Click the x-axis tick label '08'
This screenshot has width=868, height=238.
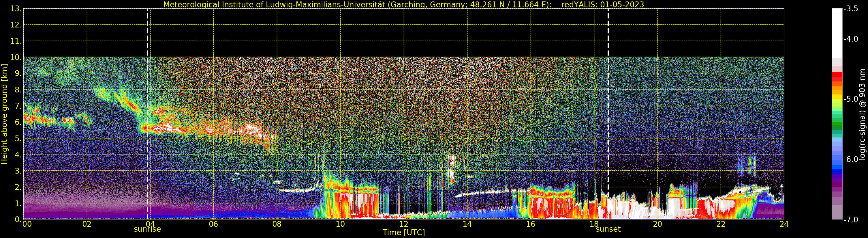[277, 224]
